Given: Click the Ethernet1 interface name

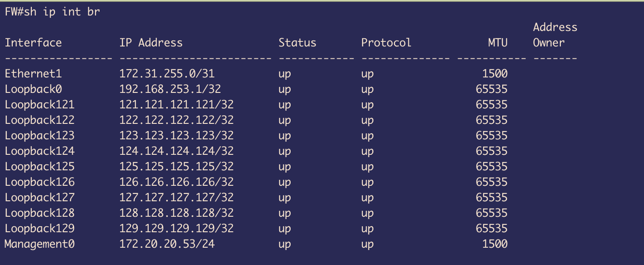Looking at the screenshot, I should coord(33,74).
